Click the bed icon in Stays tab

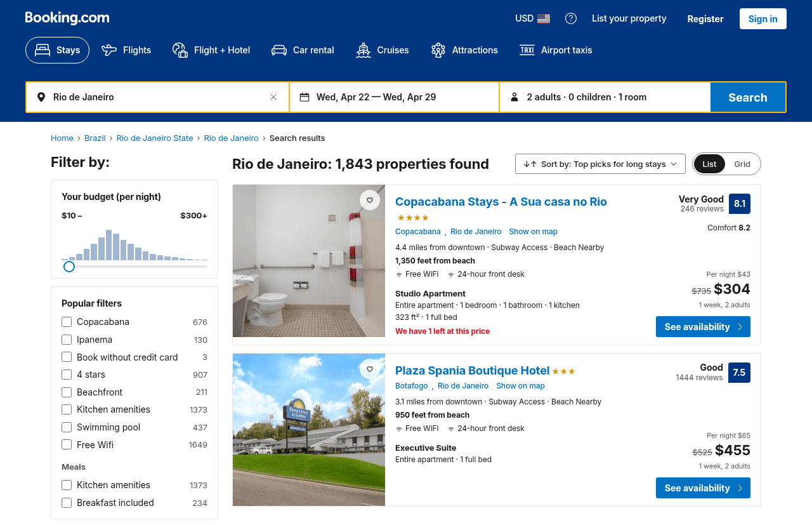[x=43, y=50]
